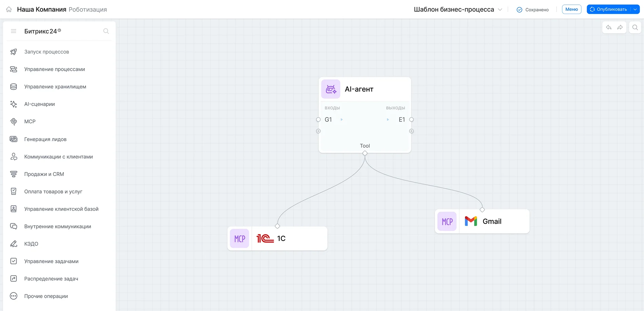Open search in the Битрикс24 sidebar

click(106, 31)
